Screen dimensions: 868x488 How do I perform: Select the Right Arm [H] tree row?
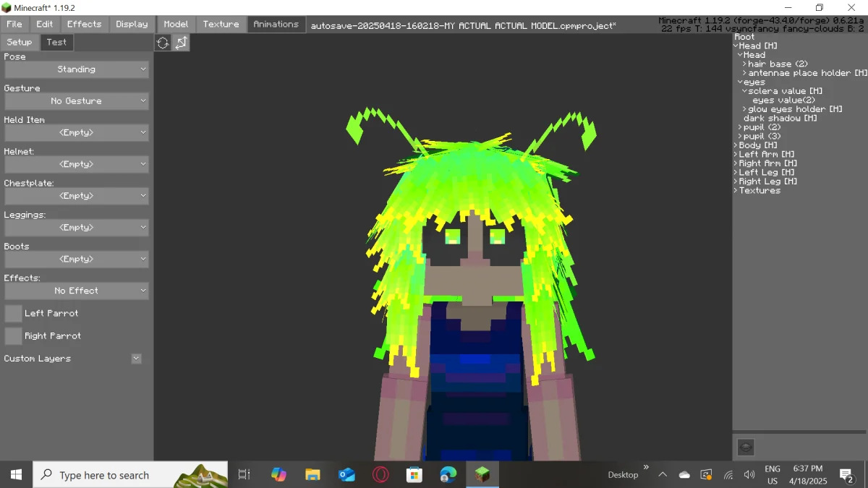pos(770,163)
